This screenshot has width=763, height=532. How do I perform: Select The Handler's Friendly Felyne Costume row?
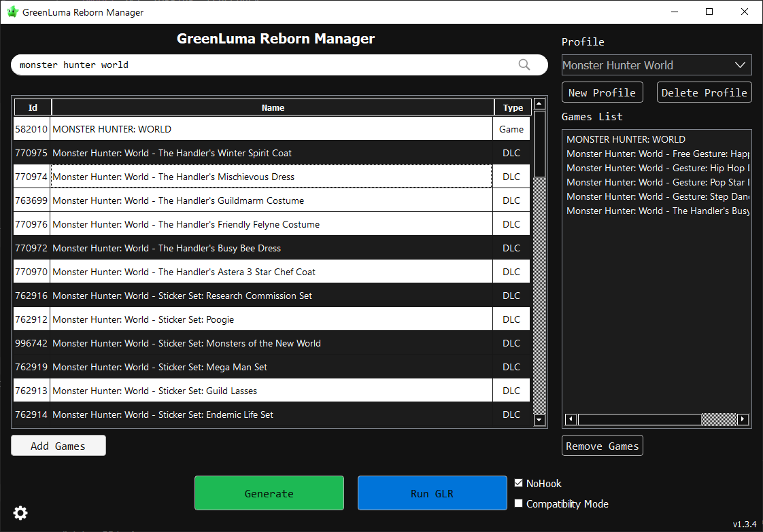[x=272, y=224]
